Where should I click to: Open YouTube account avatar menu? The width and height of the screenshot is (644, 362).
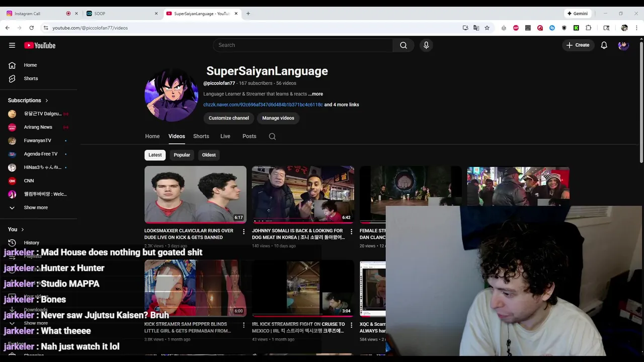pos(623,45)
